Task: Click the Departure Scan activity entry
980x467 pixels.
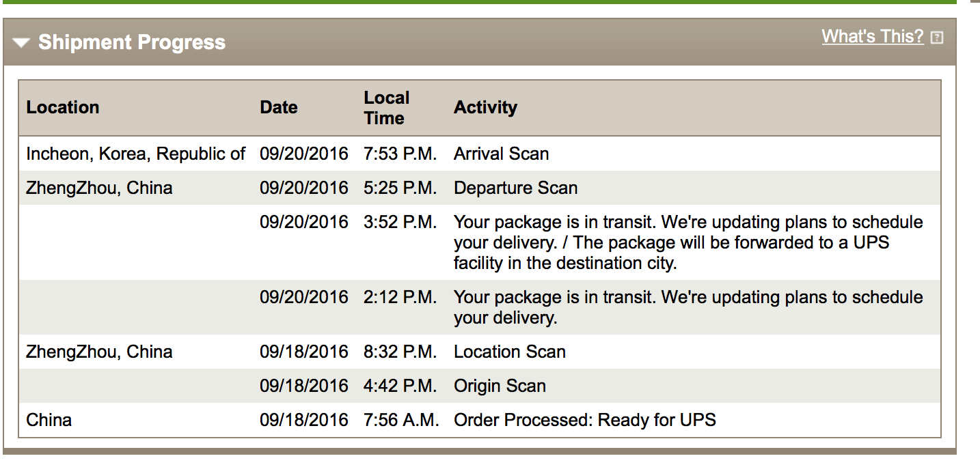Action: click(516, 188)
